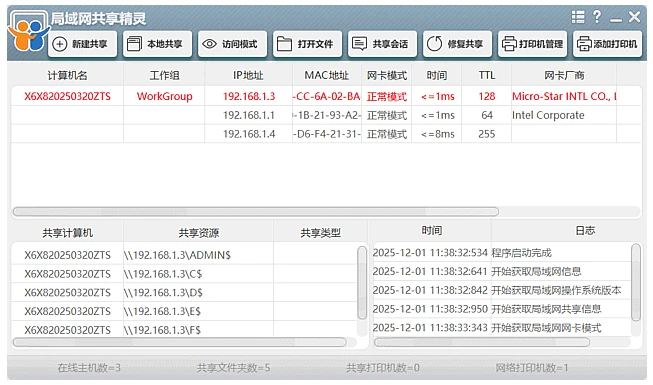Click the host list 时间 column header
The height and width of the screenshot is (385, 653).
point(436,75)
